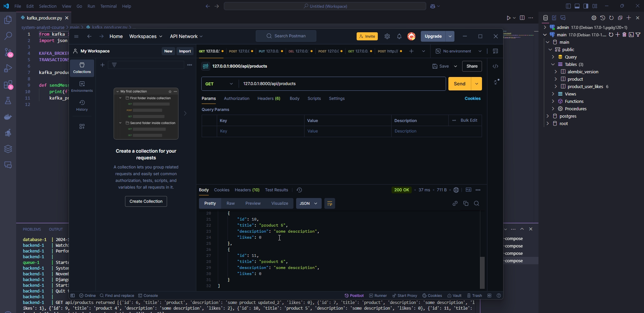Screen dimensions: 644x313
Task: Copy response body with copy icon
Action: [466, 203]
